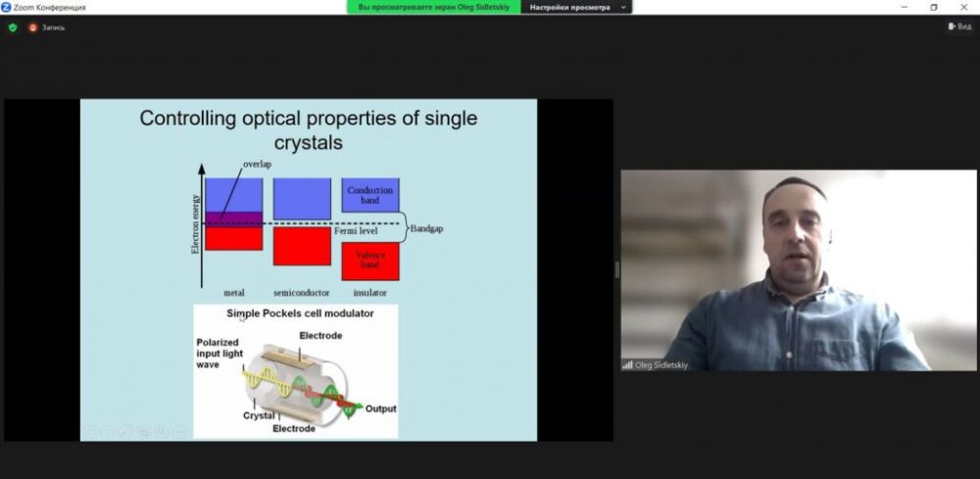This screenshot has width=980, height=479.
Task: Click the Oleg Sidletskiy name label
Action: 662,364
